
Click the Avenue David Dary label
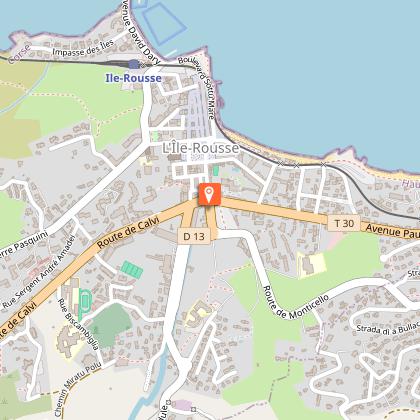pos(140,32)
